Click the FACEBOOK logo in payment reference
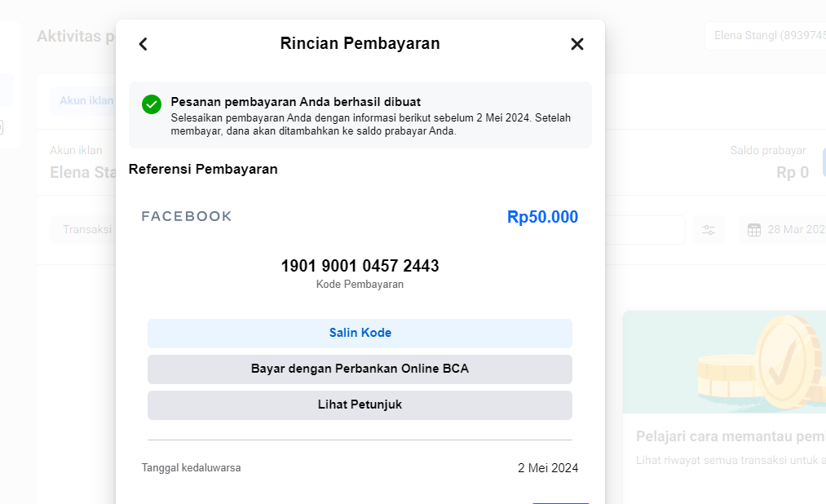The height and width of the screenshot is (504, 826). coord(187,216)
